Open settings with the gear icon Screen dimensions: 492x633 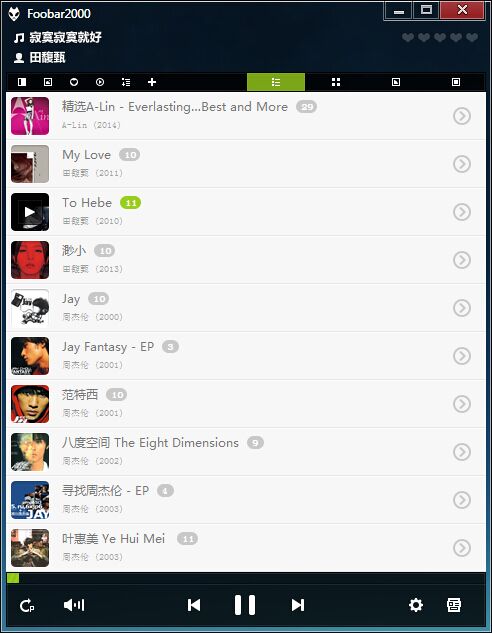pos(416,605)
